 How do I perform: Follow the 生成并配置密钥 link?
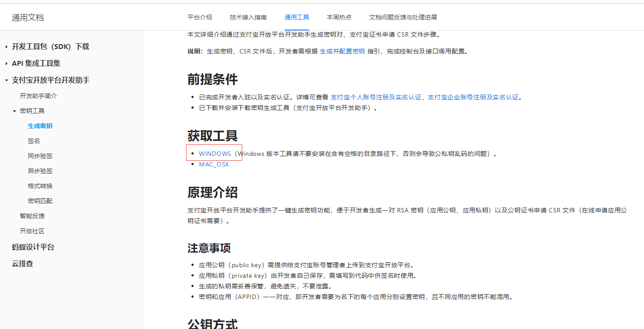[342, 51]
